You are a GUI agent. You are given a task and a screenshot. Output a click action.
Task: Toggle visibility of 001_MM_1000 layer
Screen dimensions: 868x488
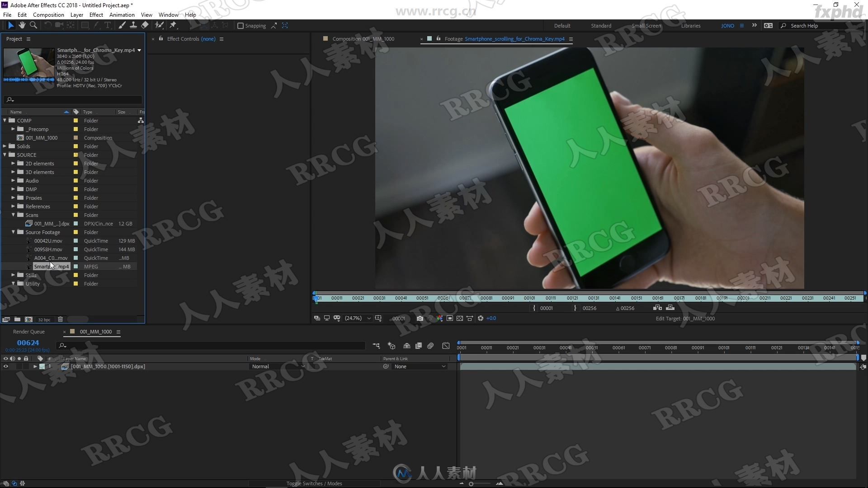pyautogui.click(x=5, y=366)
